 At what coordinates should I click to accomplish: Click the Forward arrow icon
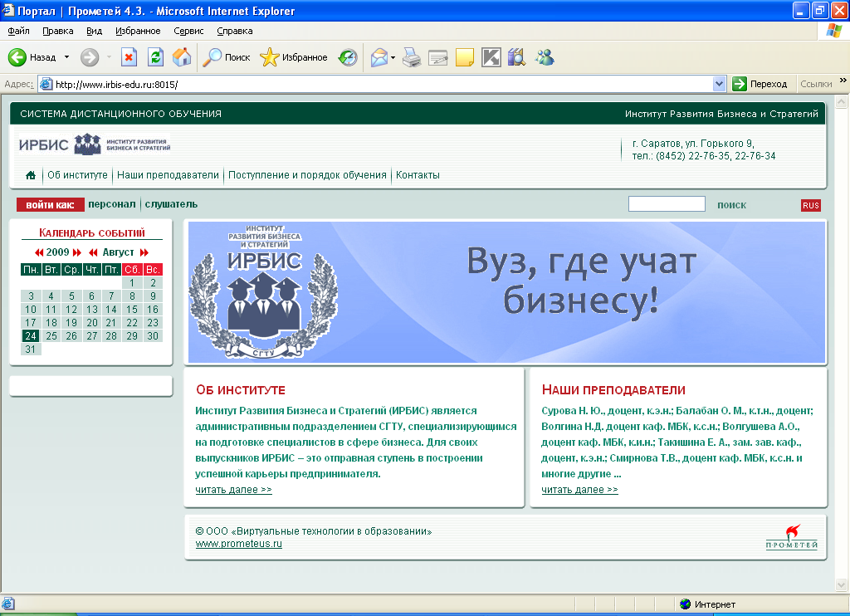point(90,57)
